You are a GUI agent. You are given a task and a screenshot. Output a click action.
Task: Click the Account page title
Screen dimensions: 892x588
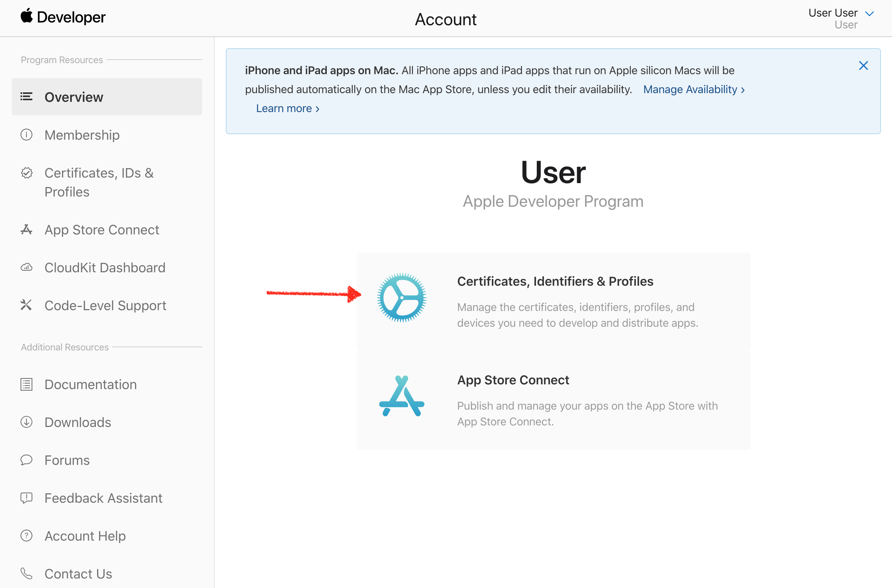(446, 19)
